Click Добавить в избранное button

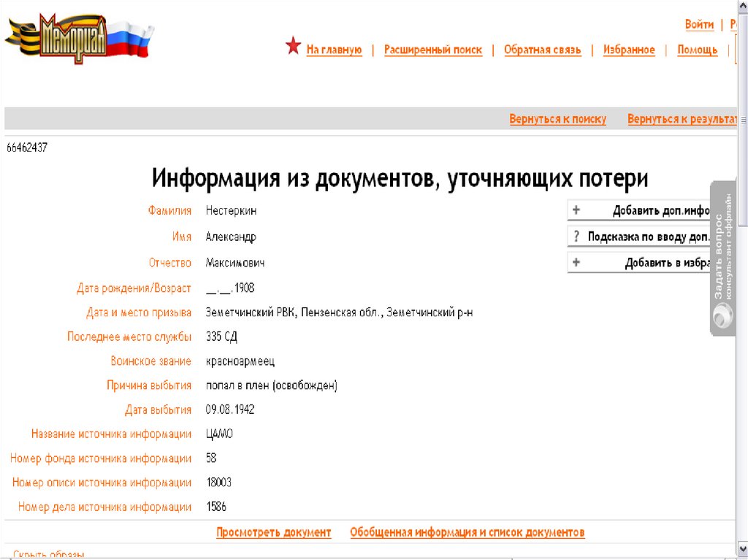pyautogui.click(x=639, y=262)
